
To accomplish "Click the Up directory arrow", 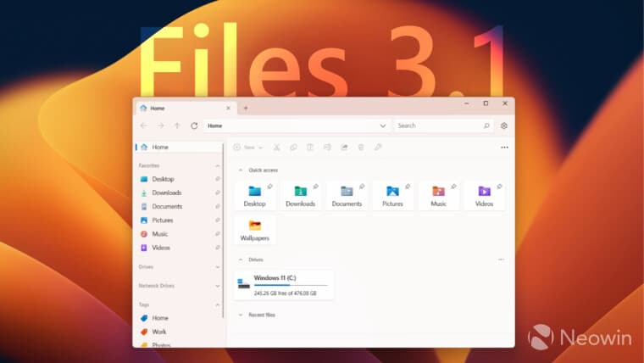I will tap(177, 126).
